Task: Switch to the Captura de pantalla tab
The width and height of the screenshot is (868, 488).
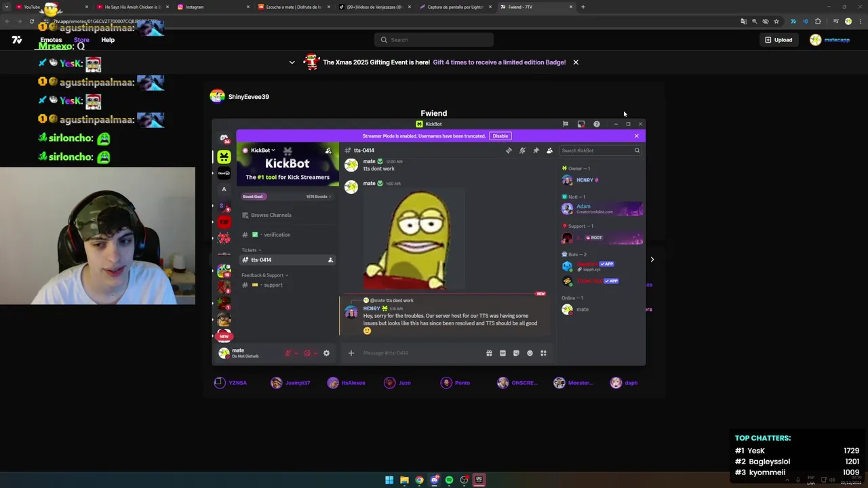Action: click(454, 7)
